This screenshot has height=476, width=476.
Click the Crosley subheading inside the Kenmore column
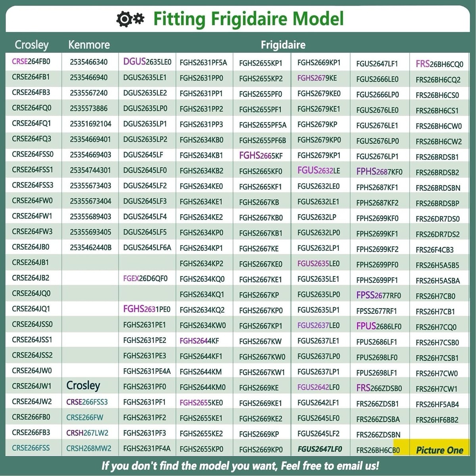tap(83, 385)
